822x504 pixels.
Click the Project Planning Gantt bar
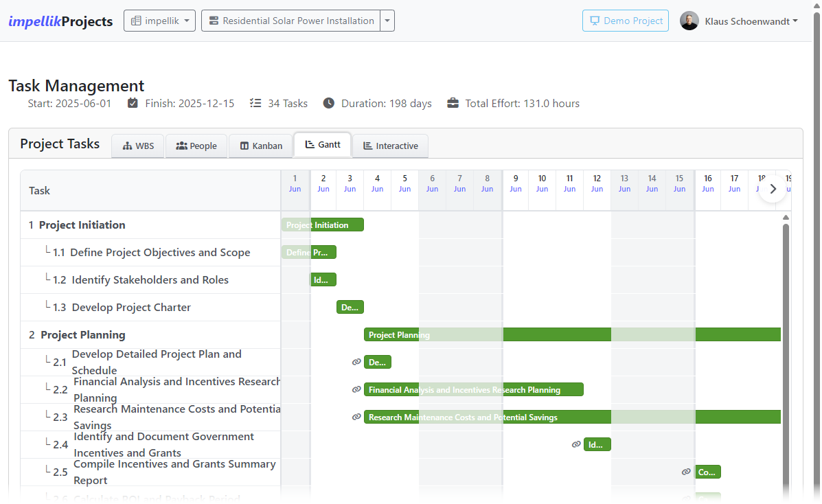coord(573,334)
